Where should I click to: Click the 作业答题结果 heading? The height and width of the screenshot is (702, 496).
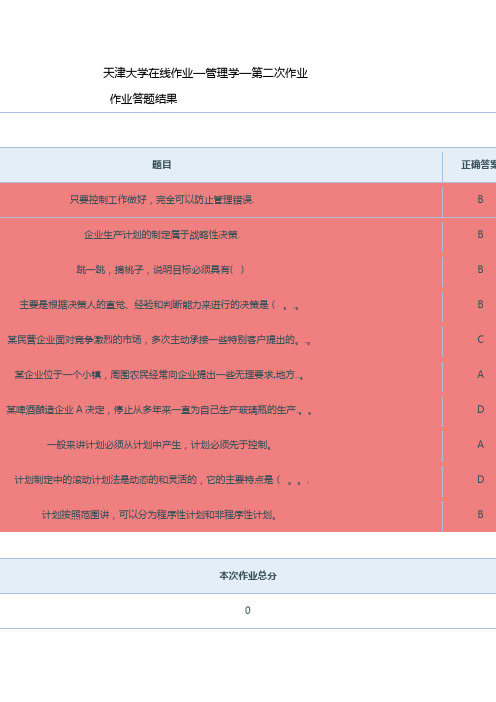[x=143, y=98]
